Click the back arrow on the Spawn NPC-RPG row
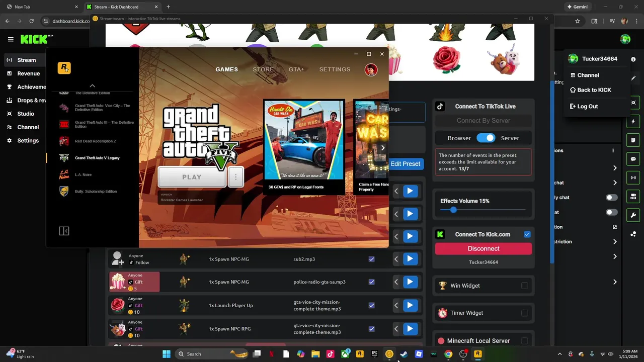The width and height of the screenshot is (644, 362). (396, 329)
